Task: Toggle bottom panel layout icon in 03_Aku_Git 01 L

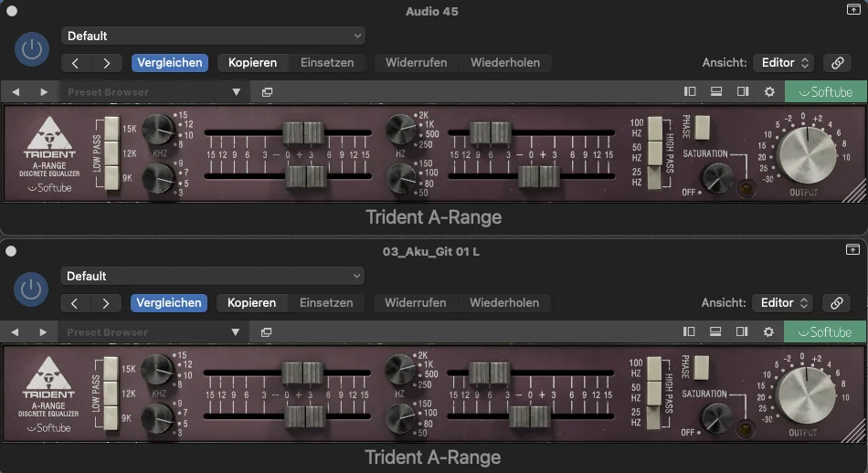Action: pos(715,332)
